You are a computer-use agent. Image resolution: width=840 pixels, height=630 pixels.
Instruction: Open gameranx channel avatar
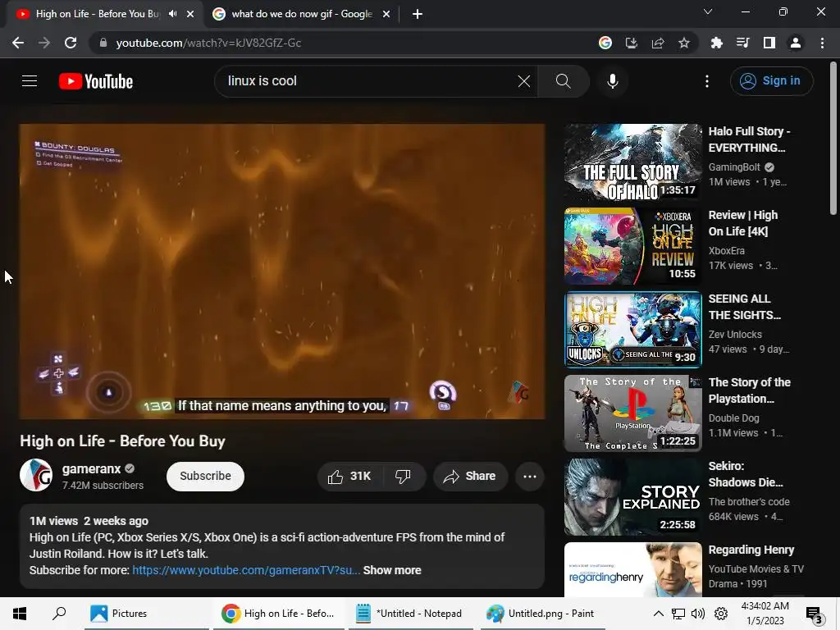[36, 475]
